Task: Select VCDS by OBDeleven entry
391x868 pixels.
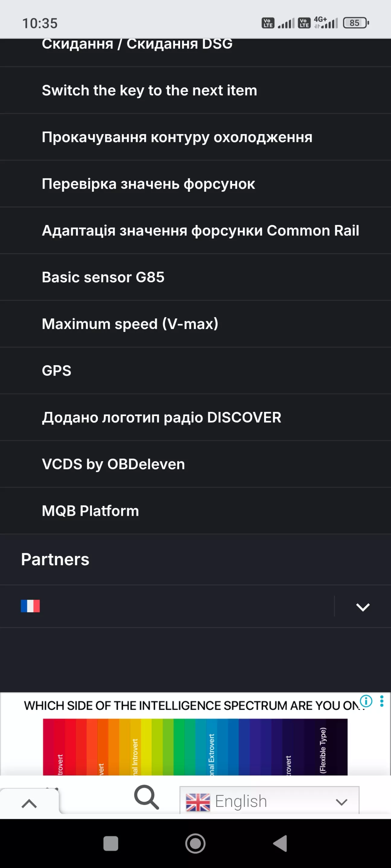Action: point(113,464)
